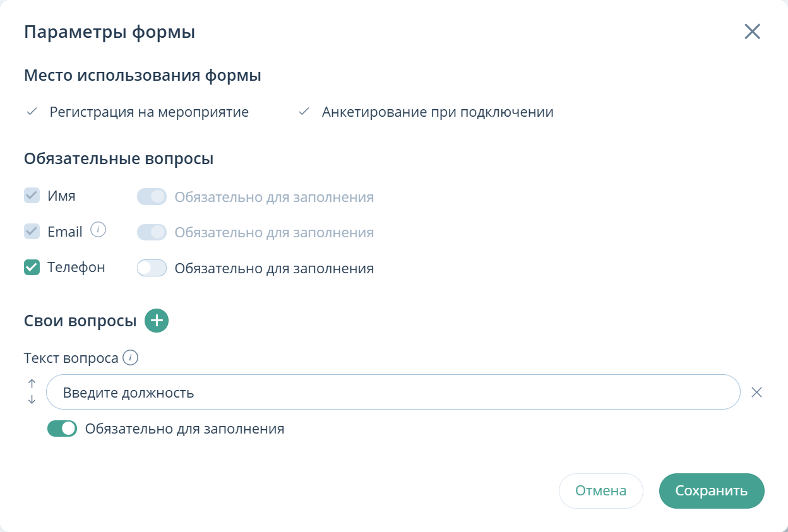Click the disabled Email checkbox
Image resolution: width=788 pixels, height=532 pixels.
(x=32, y=231)
